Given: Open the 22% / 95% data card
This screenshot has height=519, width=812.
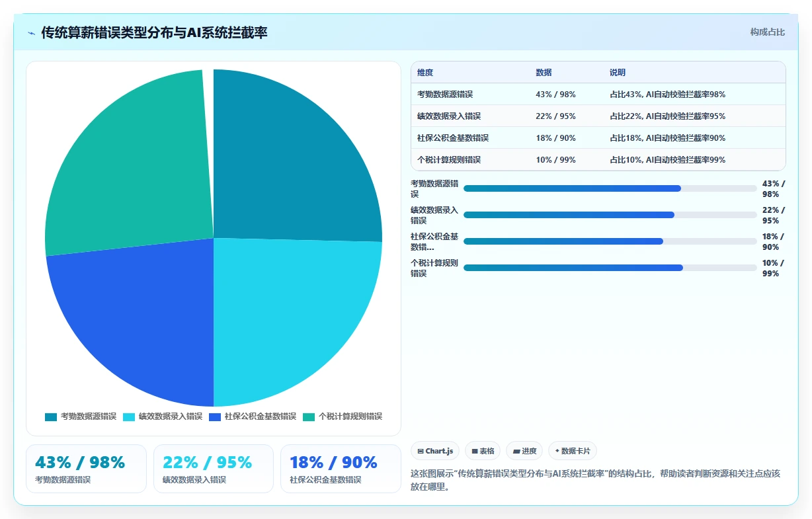Looking at the screenshot, I should click(214, 469).
